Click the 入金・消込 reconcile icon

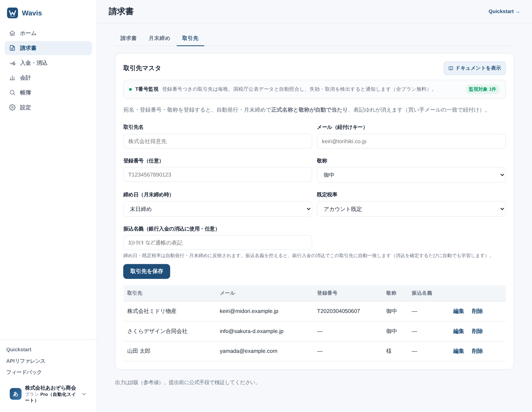click(x=12, y=63)
